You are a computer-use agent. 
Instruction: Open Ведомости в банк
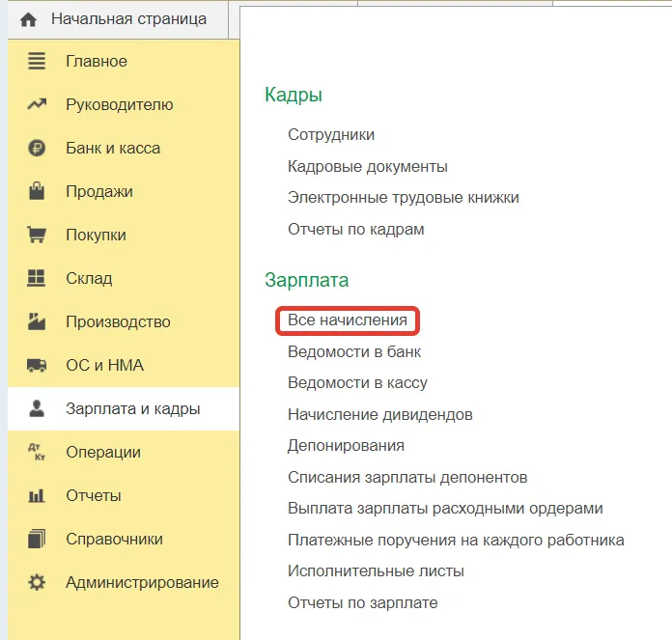point(354,351)
